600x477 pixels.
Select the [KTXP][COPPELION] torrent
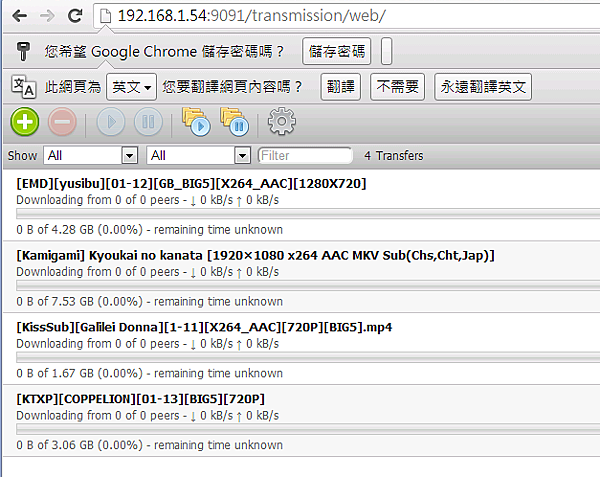140,399
